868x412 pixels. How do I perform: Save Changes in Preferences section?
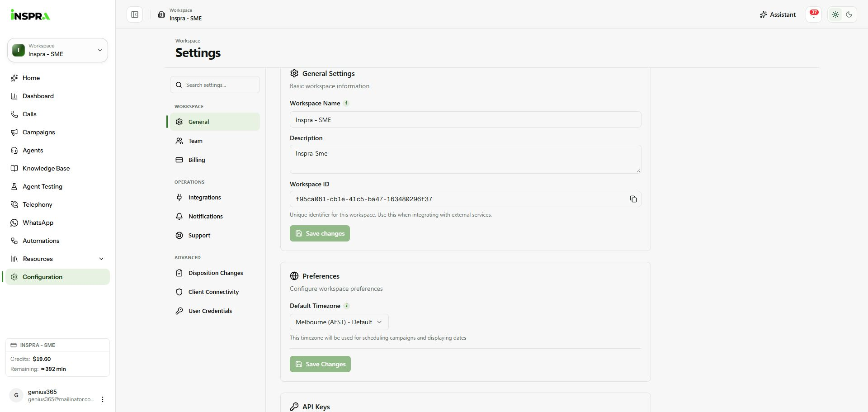[320, 364]
